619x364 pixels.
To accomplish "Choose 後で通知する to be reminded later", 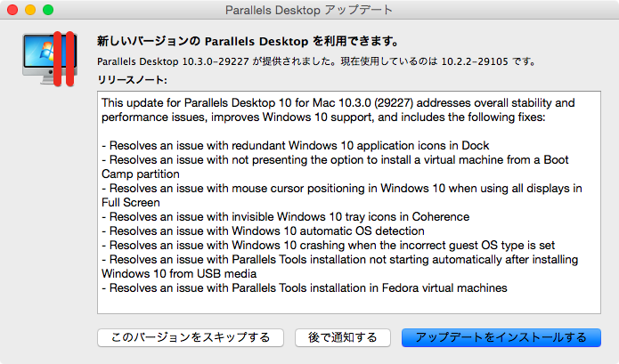I will (x=343, y=337).
